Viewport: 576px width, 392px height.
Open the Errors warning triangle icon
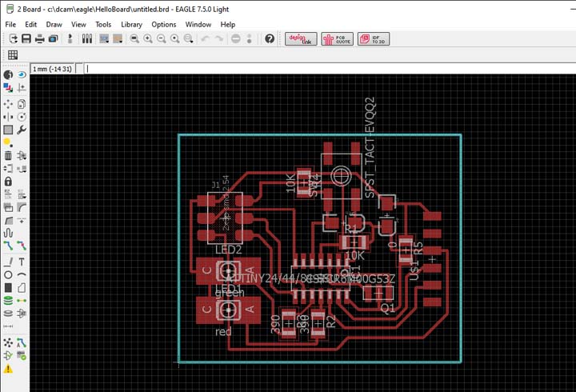click(x=8, y=369)
